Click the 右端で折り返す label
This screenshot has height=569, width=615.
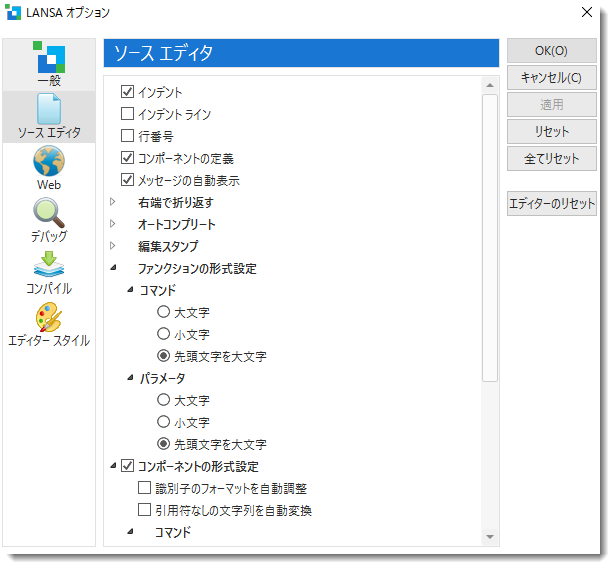click(176, 202)
